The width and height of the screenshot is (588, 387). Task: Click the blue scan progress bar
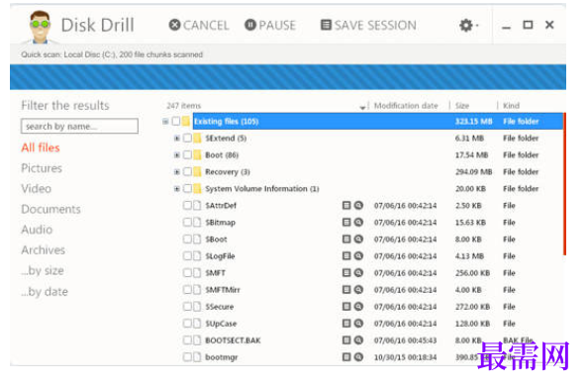click(x=288, y=77)
